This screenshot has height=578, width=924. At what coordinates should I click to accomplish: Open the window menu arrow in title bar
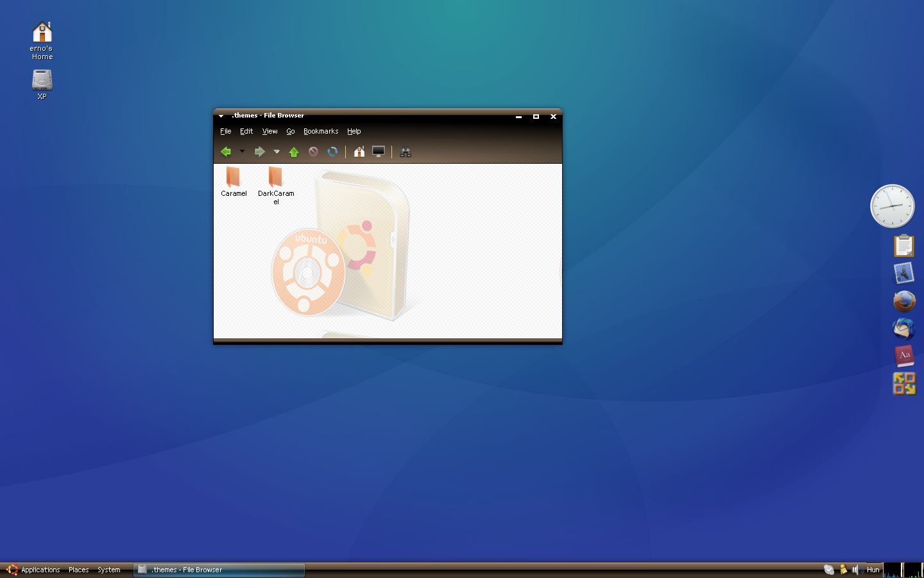coord(221,116)
